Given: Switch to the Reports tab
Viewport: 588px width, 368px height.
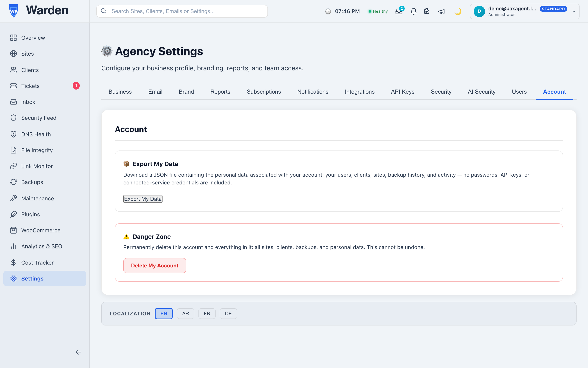Looking at the screenshot, I should 220,92.
